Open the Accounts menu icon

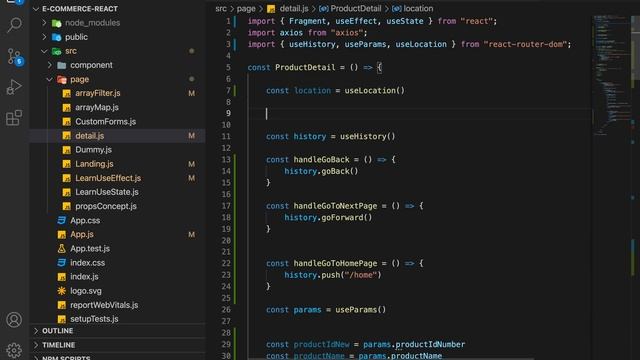click(14, 320)
